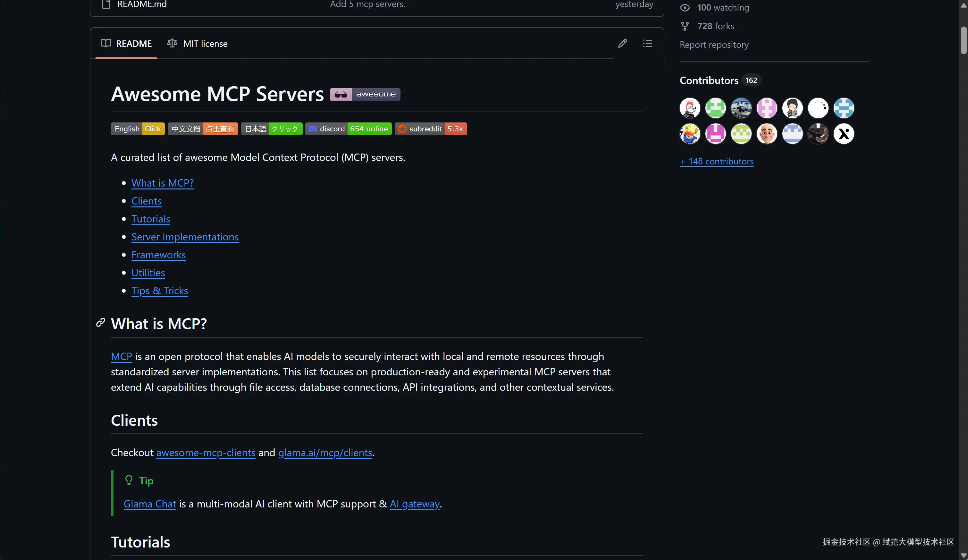Click the heading anchor link icon beside What is MCP?
The width and height of the screenshot is (968, 560).
coord(101,323)
